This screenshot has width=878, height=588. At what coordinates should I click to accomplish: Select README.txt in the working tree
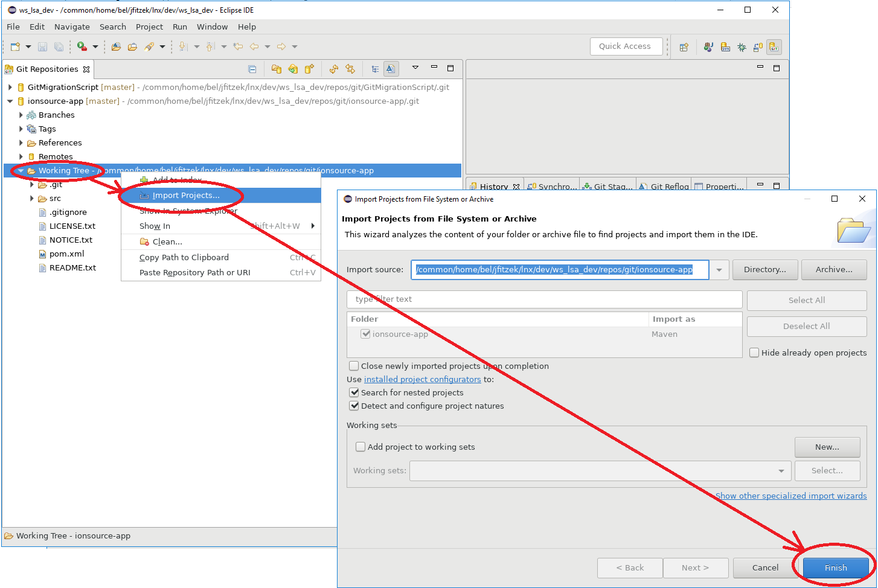[x=72, y=267]
